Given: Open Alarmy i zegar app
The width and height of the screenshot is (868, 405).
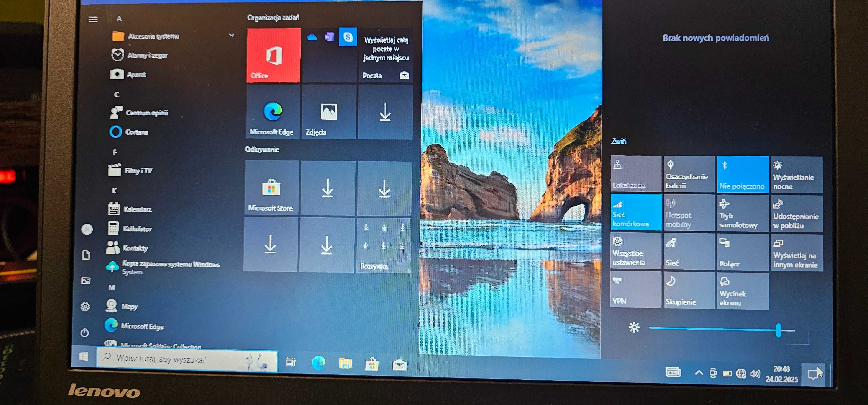Looking at the screenshot, I should tap(139, 55).
